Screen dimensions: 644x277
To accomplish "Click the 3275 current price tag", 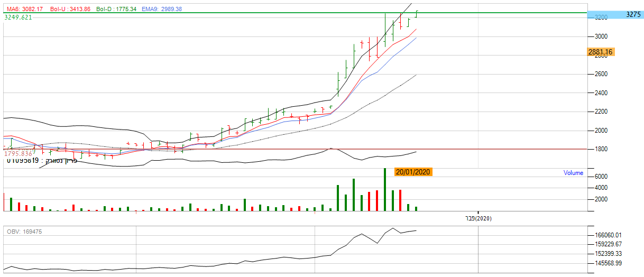I will click(633, 15).
